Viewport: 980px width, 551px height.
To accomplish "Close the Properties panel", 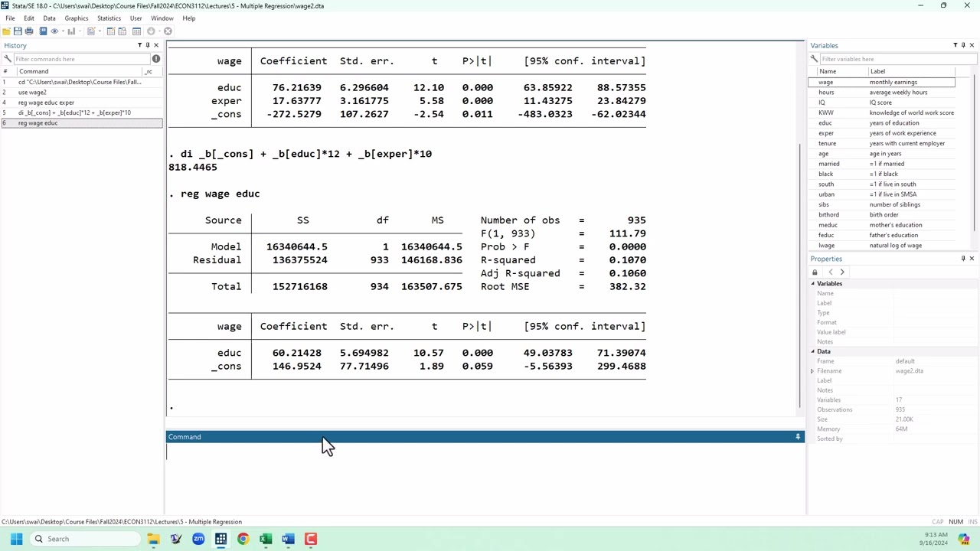I will [x=972, y=259].
